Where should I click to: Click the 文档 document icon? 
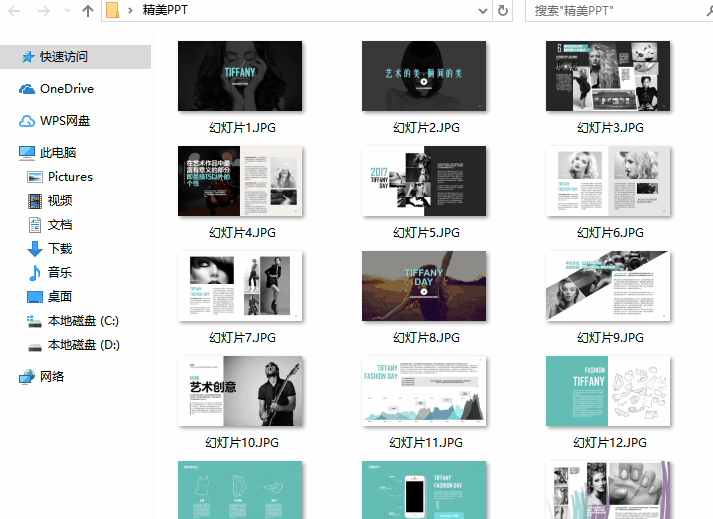tap(35, 225)
